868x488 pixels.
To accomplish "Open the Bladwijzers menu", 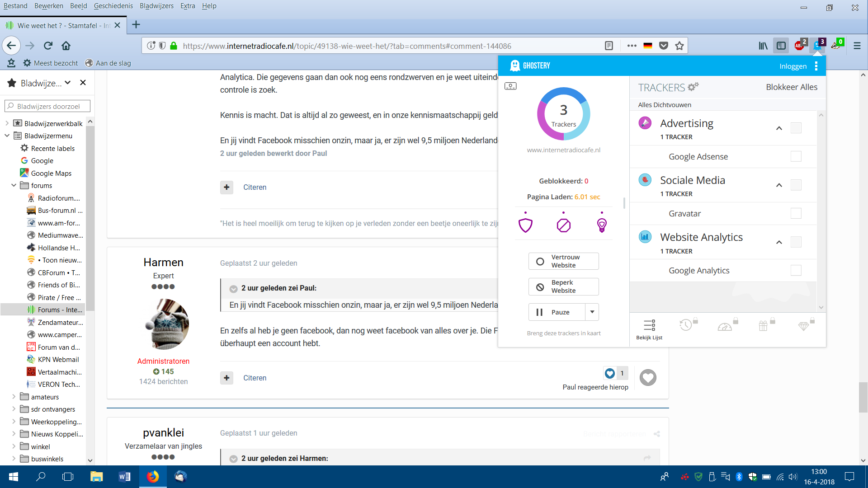I will pyautogui.click(x=156, y=6).
